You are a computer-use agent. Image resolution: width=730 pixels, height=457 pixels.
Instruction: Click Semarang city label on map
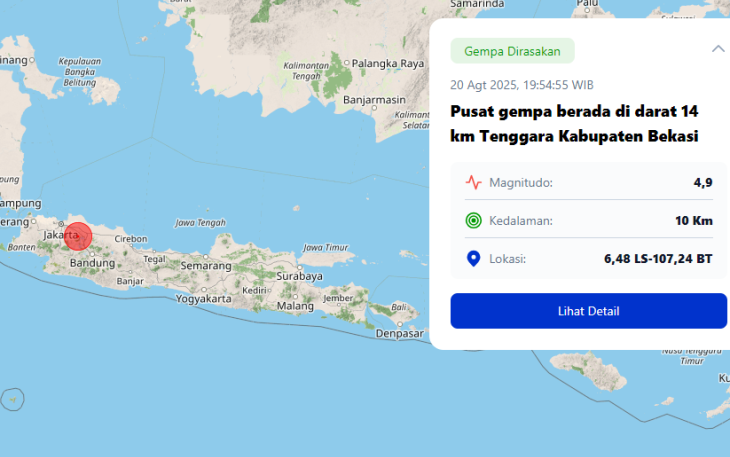coord(206,266)
